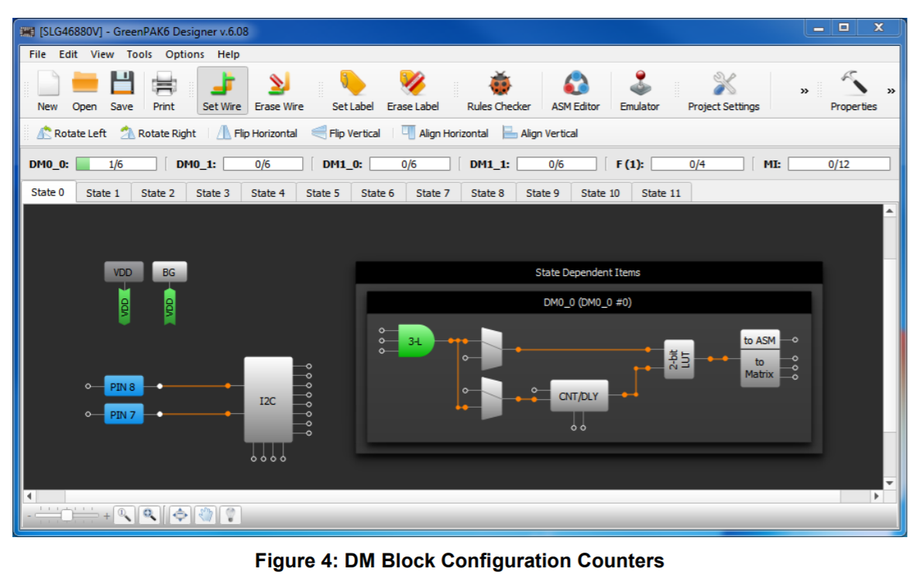This screenshot has width=924, height=579.
Task: Click the F (1) counter showing 0/4
Action: click(x=697, y=164)
